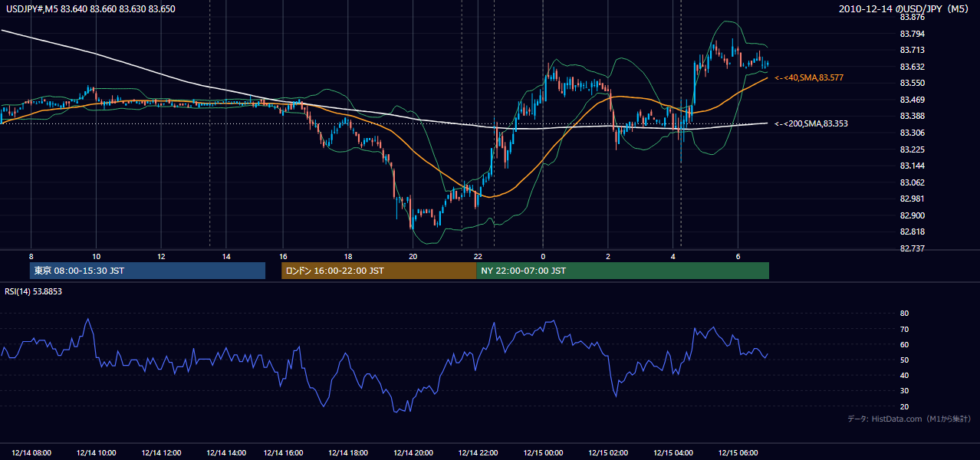Click price axis value 83.225
The image size is (980, 460).
coord(911,149)
